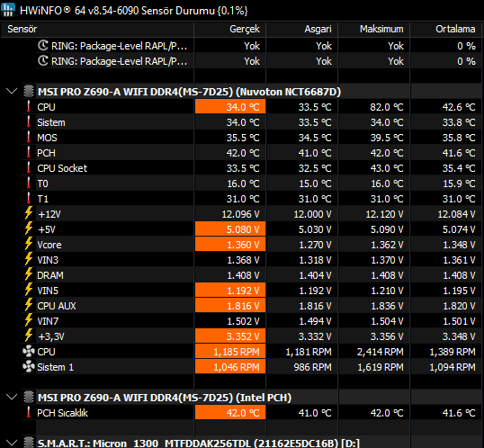Viewport: 484px width, 448px height.
Task: Click fan icon of CPU fan row
Action: [x=29, y=352]
